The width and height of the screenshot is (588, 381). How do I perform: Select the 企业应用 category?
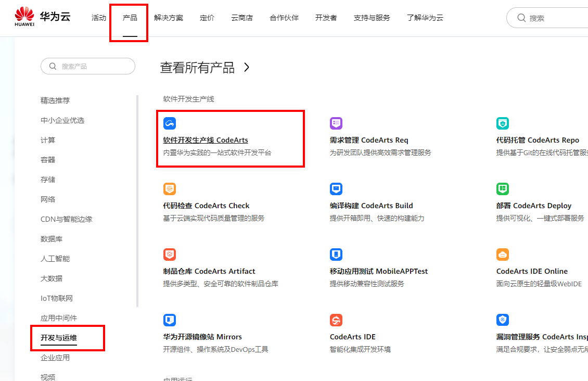pyautogui.click(x=55, y=358)
